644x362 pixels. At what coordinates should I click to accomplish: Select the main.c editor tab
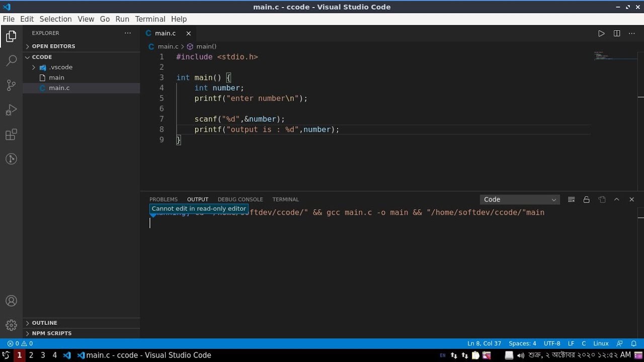(x=169, y=33)
